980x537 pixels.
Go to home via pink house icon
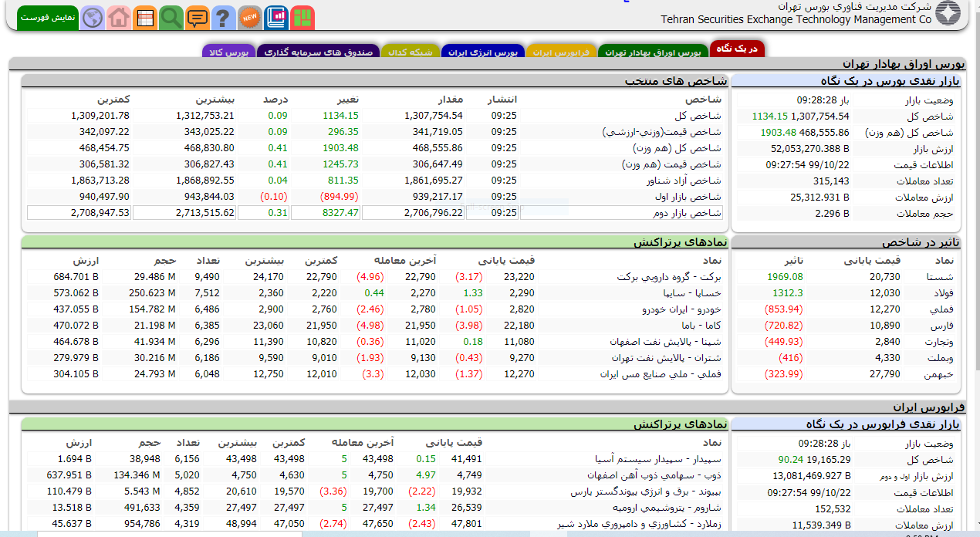pyautogui.click(x=118, y=18)
